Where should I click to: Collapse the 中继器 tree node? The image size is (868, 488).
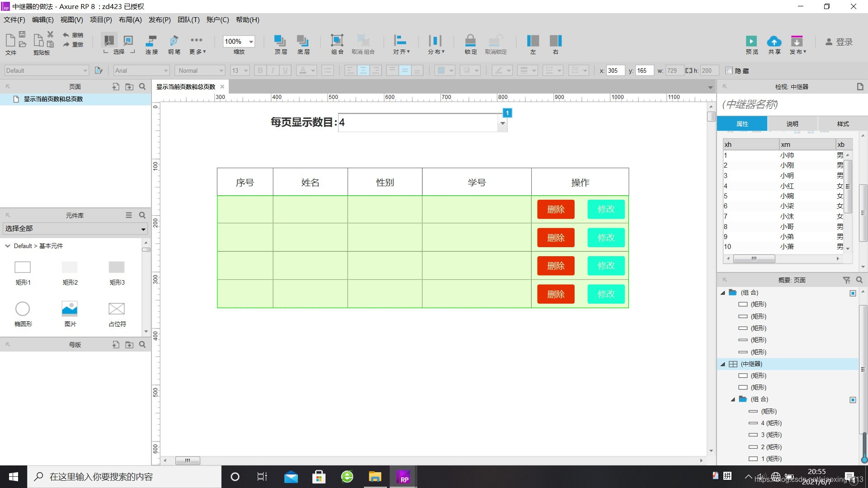pos(722,364)
